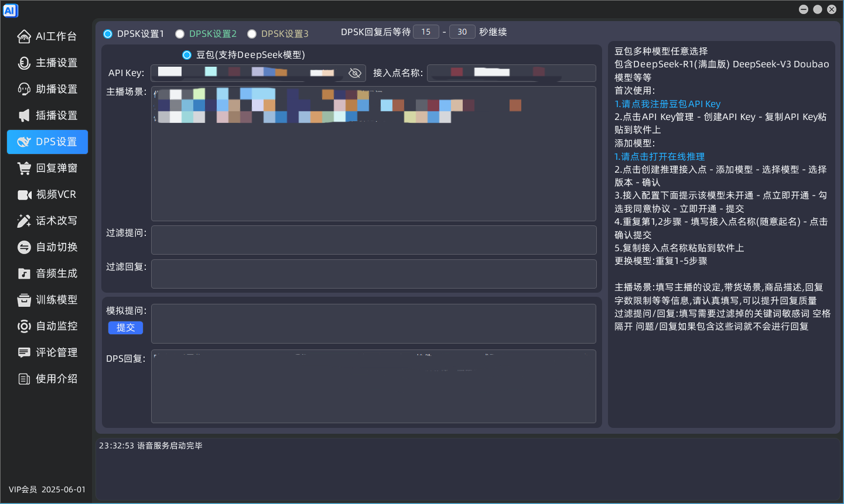Go to 训练模型 menu label
Image resolution: width=844 pixels, height=504 pixels.
57,300
